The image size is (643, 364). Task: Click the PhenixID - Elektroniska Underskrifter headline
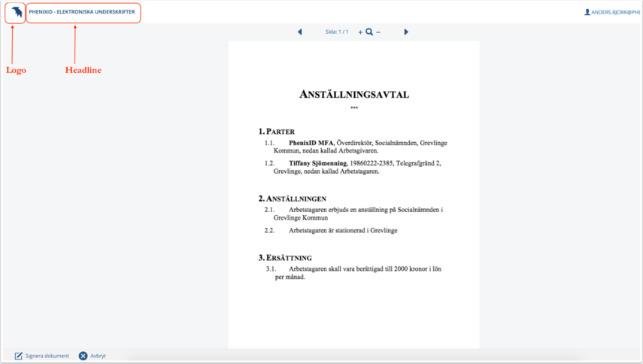pos(82,12)
